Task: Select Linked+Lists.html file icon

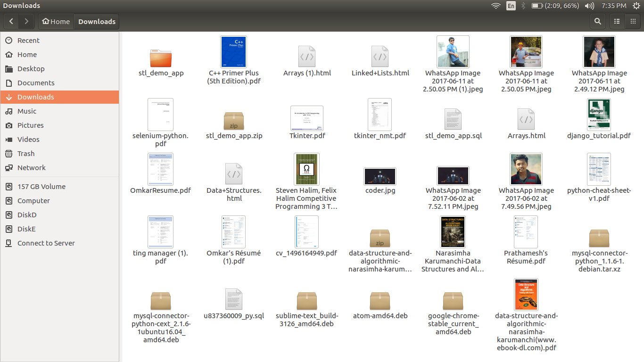Action: [380, 57]
